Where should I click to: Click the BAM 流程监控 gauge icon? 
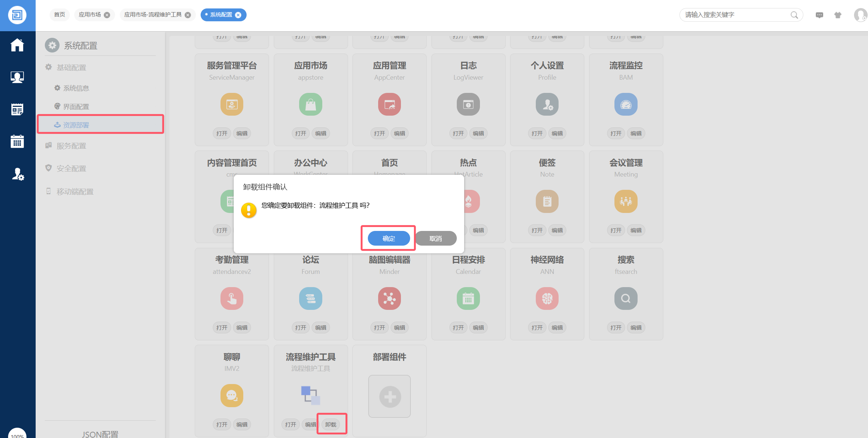click(625, 105)
